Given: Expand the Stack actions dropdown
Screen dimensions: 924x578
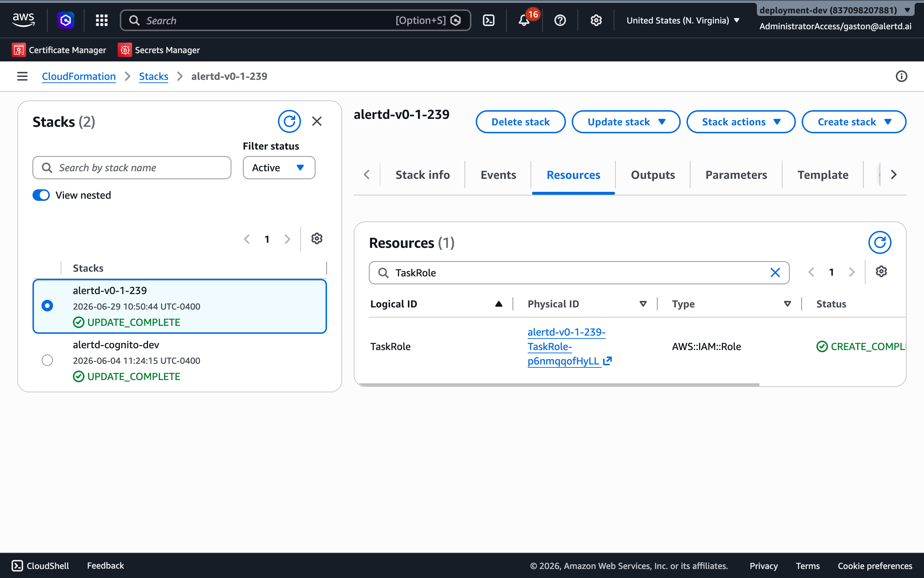Looking at the screenshot, I should point(741,122).
